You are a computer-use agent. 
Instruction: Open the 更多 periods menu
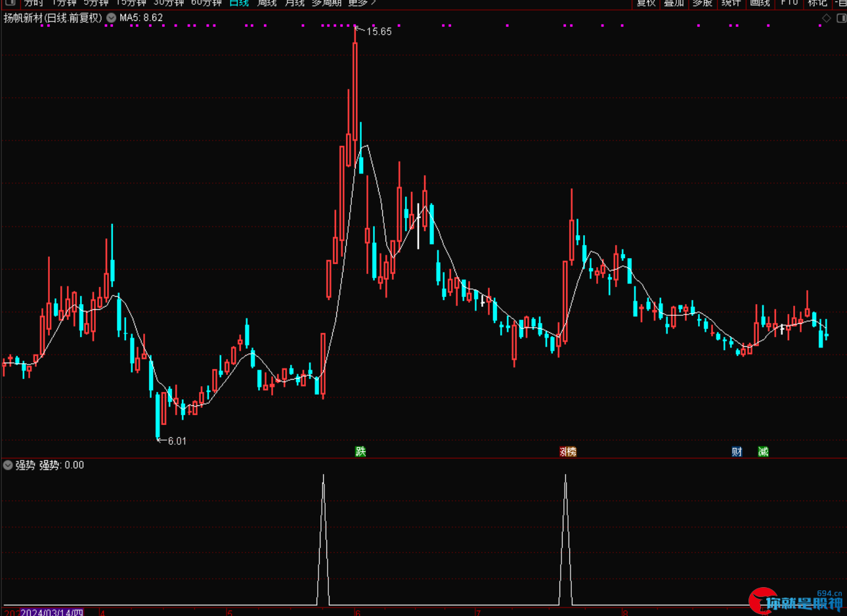(362, 3)
